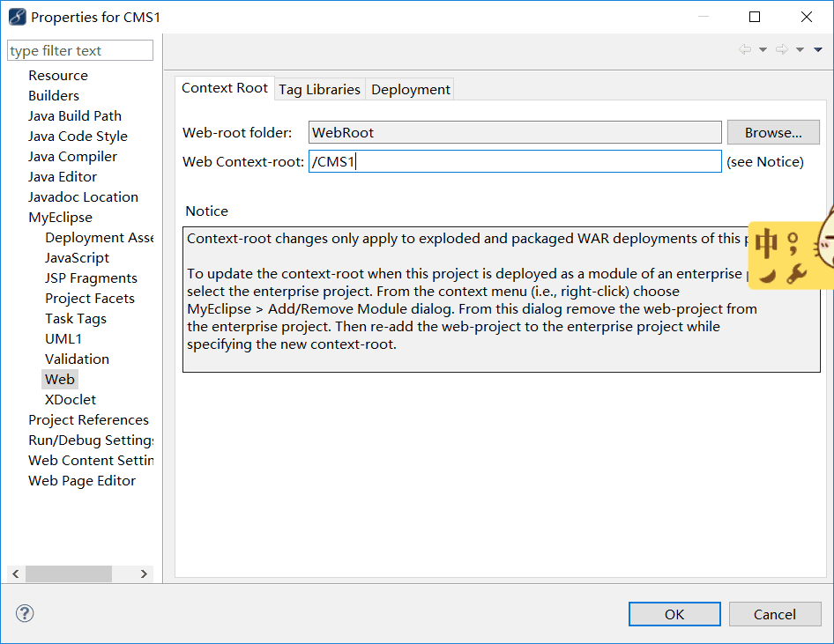834x644 pixels.
Task: Close the Properties for CMS1 dialog
Action: (807, 17)
